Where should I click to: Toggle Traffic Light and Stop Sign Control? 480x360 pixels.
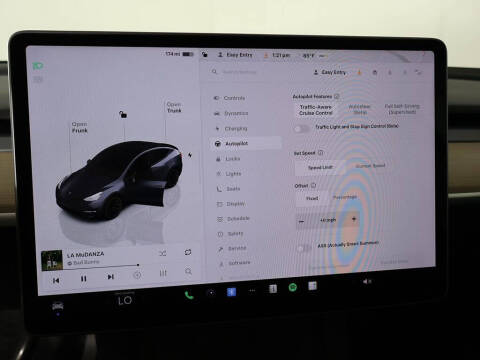pyautogui.click(x=302, y=129)
